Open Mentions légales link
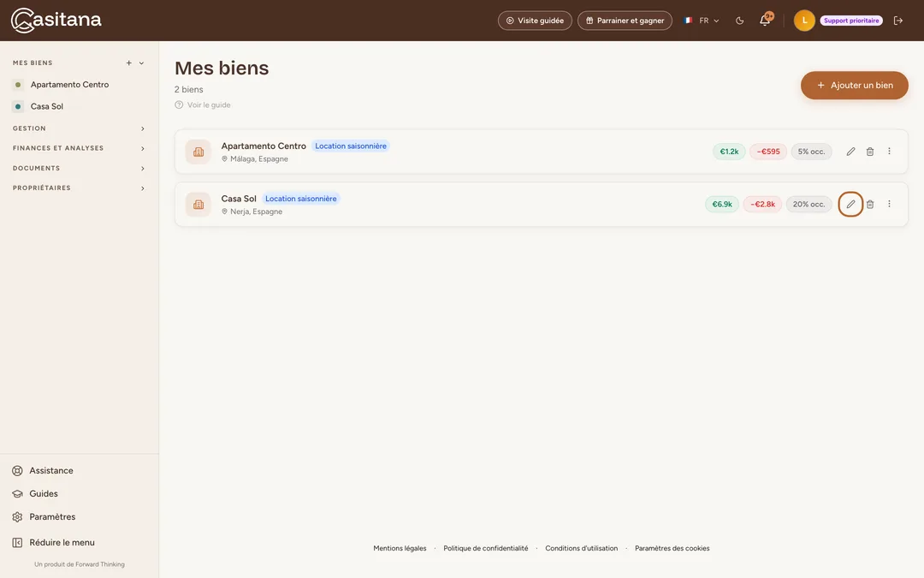Screen dimensions: 924x578 tap(400, 549)
